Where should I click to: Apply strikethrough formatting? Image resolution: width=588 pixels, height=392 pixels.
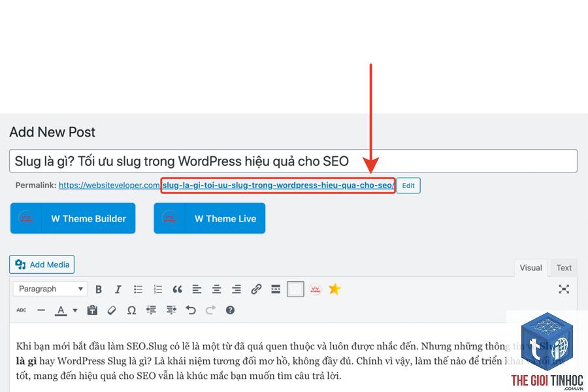(x=22, y=310)
